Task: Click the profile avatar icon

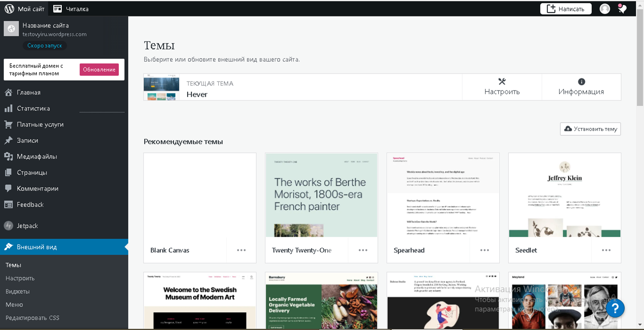Action: pyautogui.click(x=605, y=8)
